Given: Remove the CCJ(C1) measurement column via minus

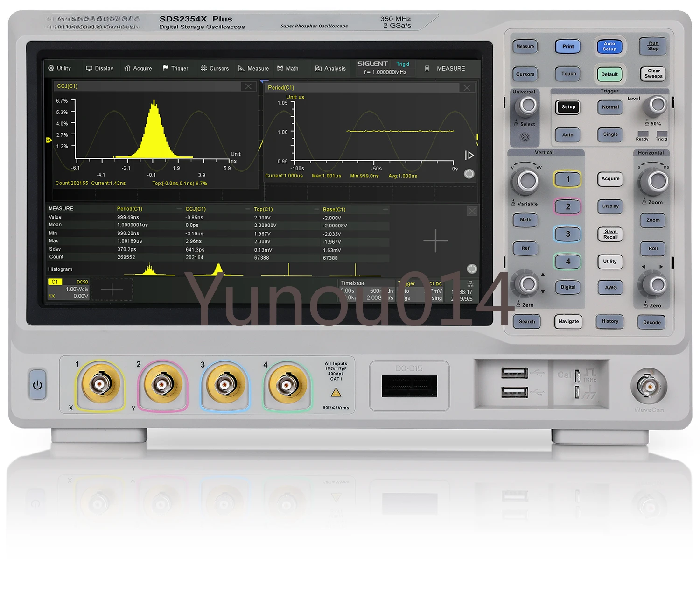Looking at the screenshot, I should coord(248,209).
